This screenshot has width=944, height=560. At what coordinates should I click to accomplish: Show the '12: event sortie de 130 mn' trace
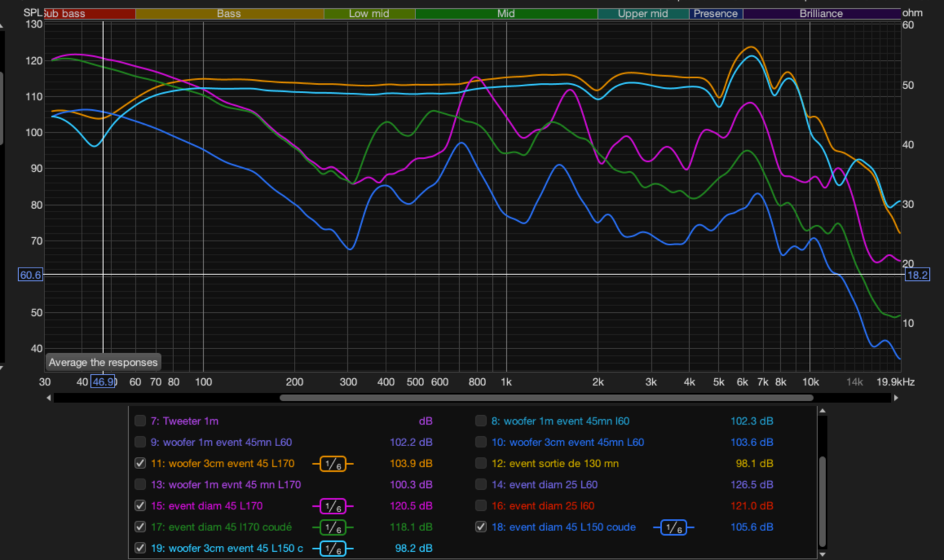(481, 464)
